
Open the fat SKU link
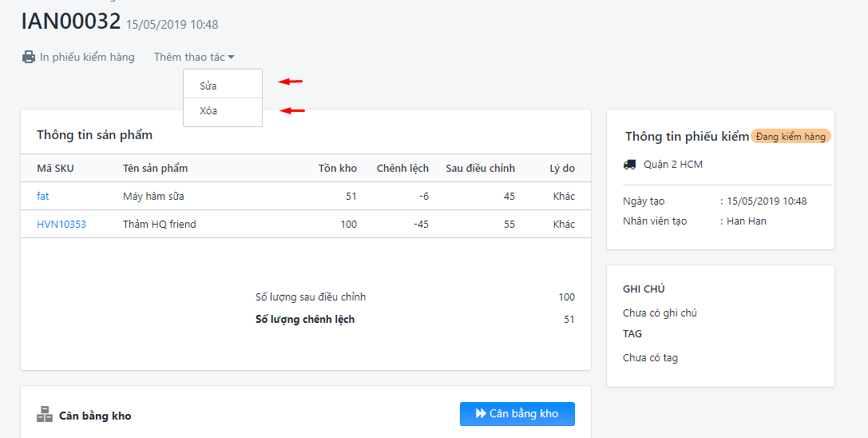[43, 197]
